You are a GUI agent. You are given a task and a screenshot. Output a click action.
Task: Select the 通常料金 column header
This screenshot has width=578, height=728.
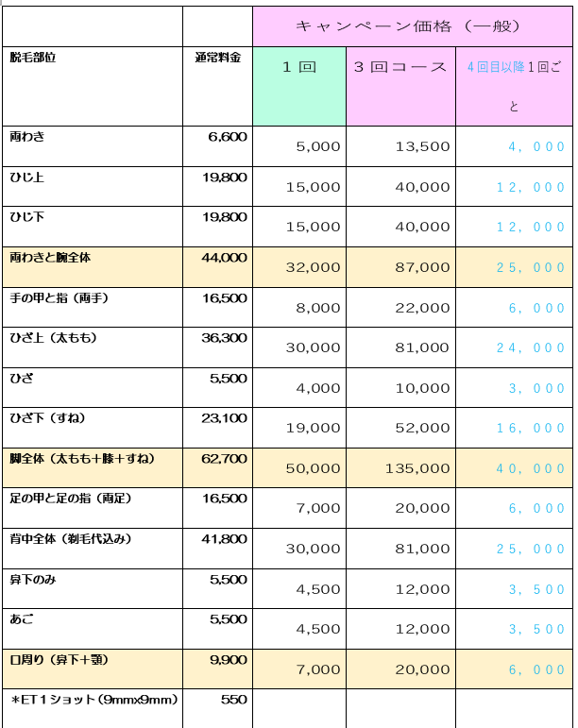coord(217,58)
